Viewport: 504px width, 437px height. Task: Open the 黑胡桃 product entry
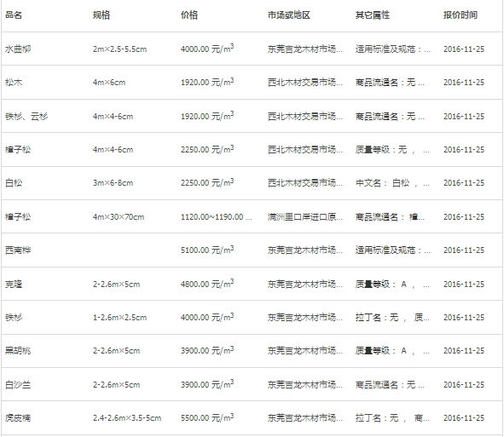18,351
